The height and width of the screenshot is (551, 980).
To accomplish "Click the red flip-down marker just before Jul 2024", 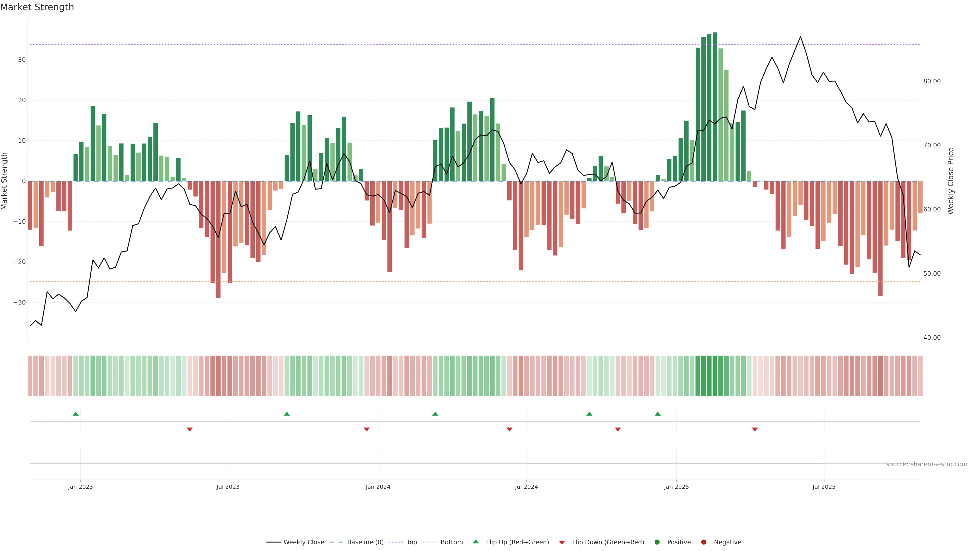I will click(509, 429).
